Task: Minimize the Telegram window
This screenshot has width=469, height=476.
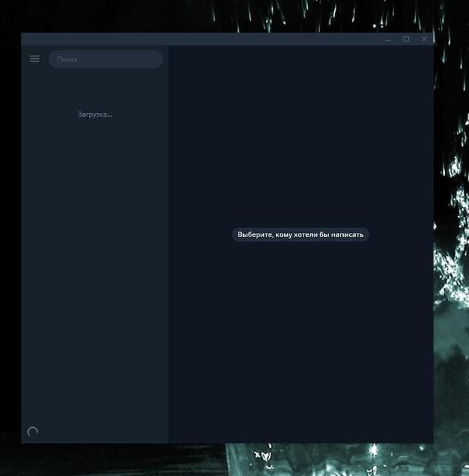Action: (x=387, y=39)
